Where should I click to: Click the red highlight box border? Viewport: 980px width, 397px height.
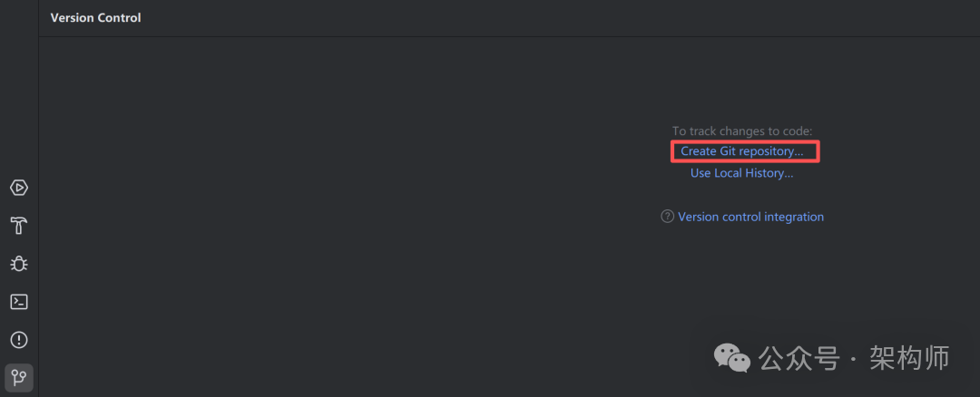pos(819,151)
